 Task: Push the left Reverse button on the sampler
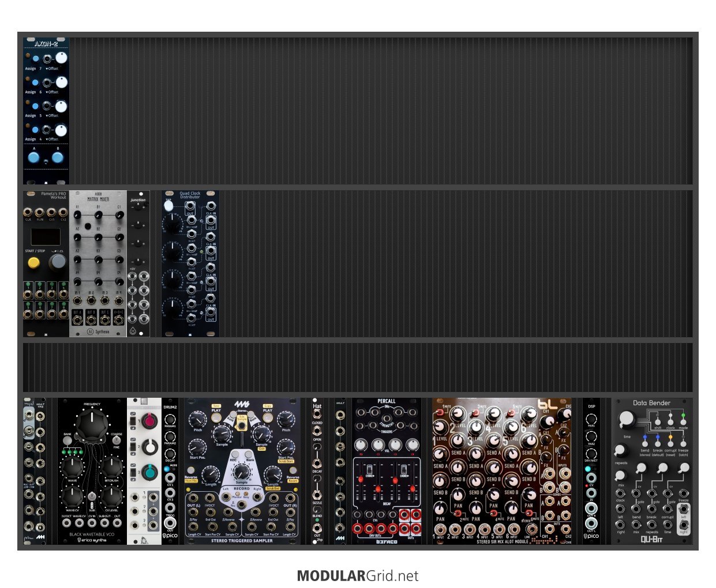(191, 472)
